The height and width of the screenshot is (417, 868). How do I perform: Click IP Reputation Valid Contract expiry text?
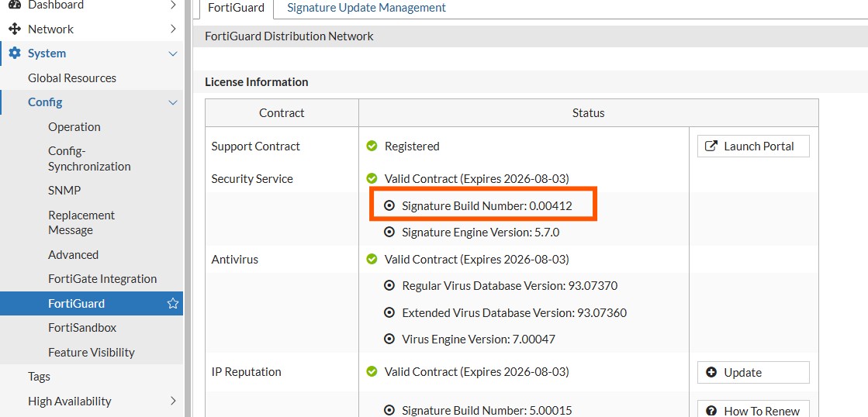[x=476, y=371]
